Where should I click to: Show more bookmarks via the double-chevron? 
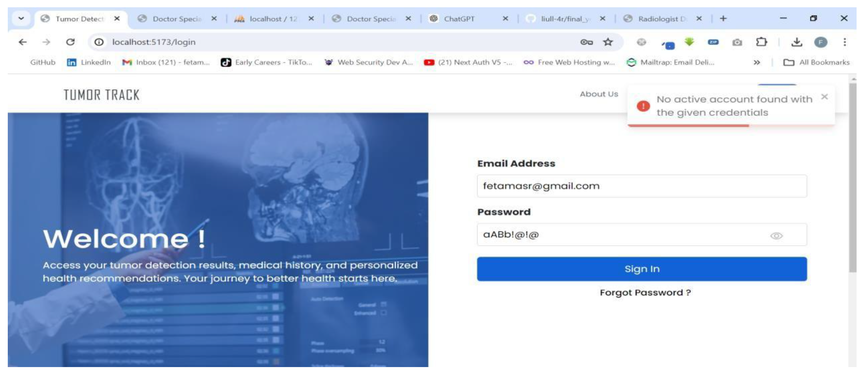(x=757, y=62)
